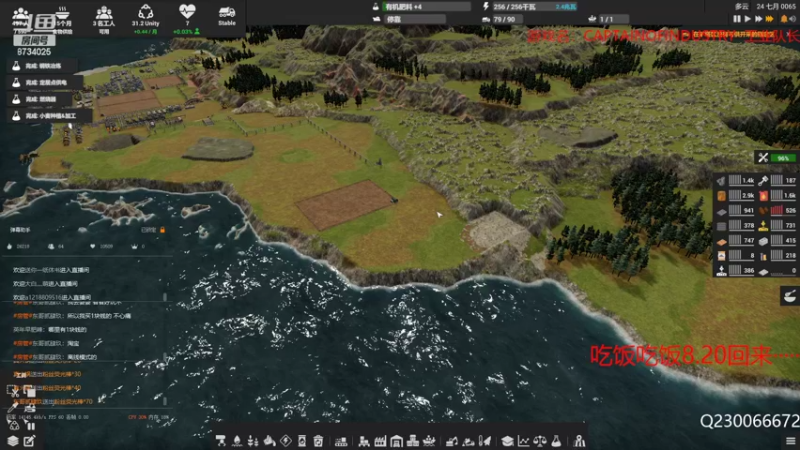Open second completed research notification
The image size is (800, 450).
point(45,82)
